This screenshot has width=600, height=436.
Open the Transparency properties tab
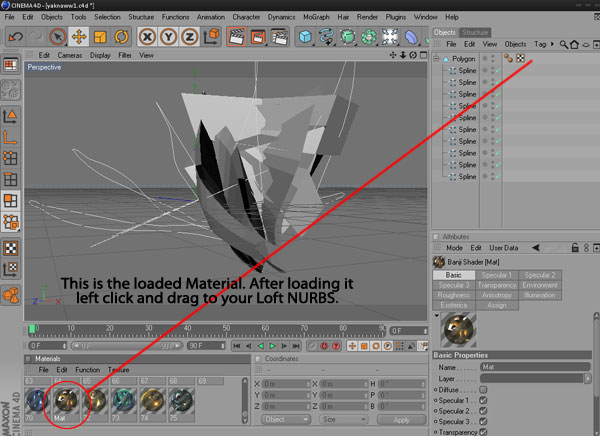click(x=497, y=285)
